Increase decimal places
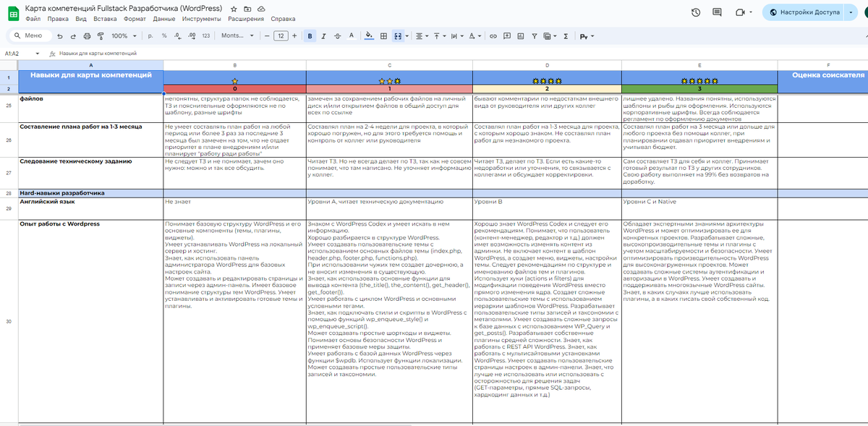The height and width of the screenshot is (426, 868). click(192, 35)
